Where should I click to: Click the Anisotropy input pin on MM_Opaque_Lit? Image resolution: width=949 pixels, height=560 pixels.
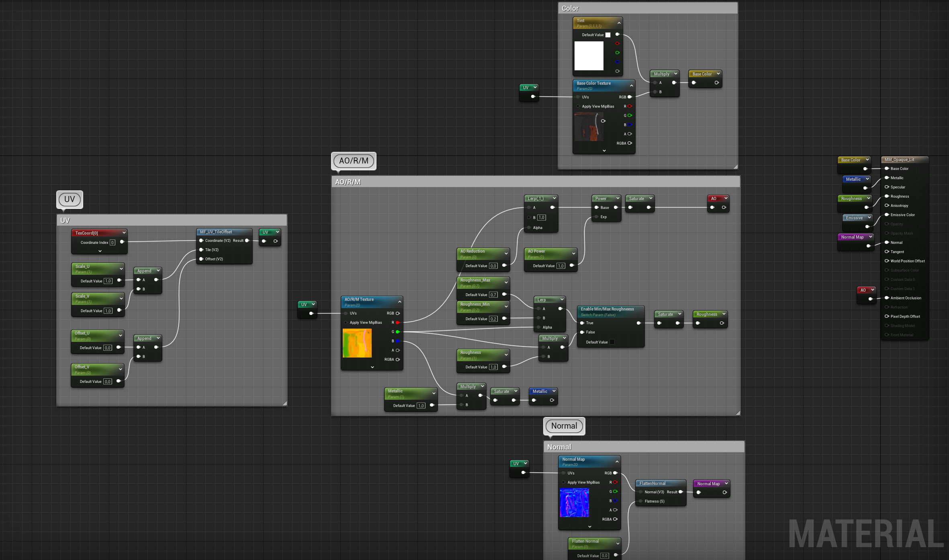tap(887, 206)
